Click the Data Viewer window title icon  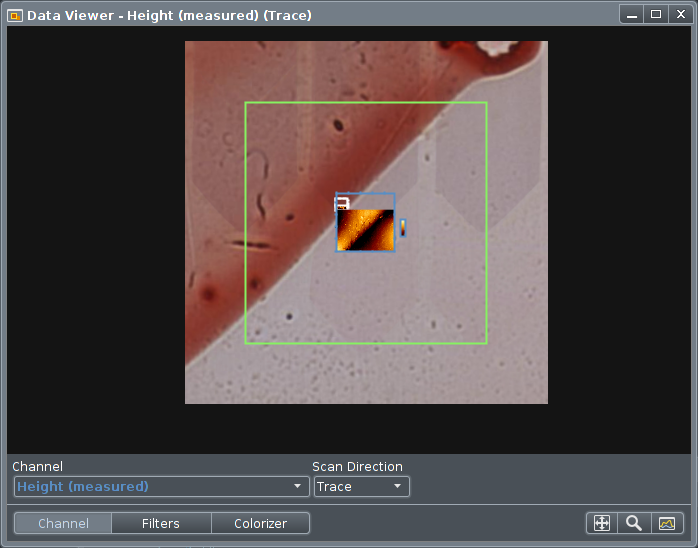pos(15,15)
